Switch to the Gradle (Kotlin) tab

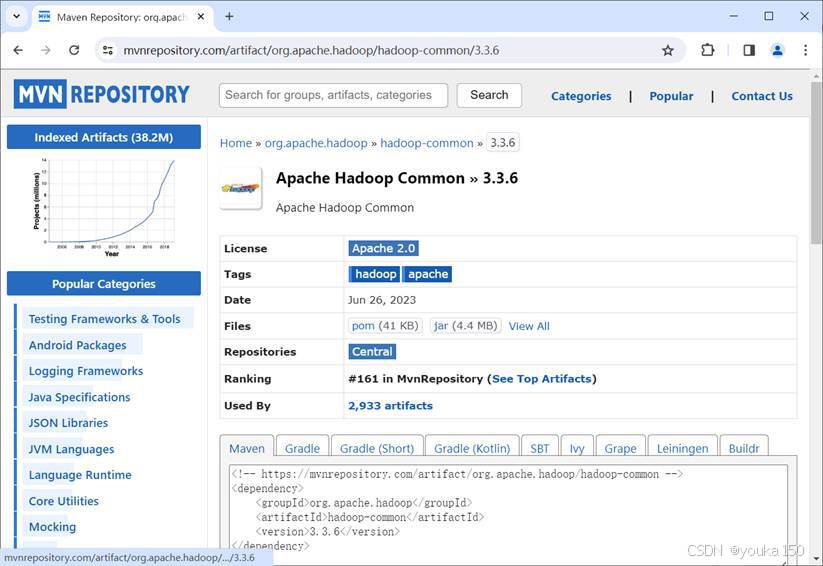tap(472, 448)
